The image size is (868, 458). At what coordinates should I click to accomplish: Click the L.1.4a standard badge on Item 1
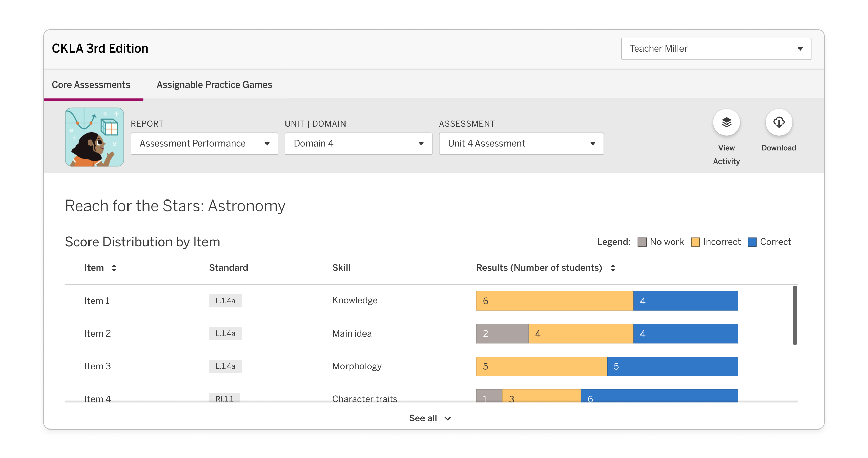pos(225,301)
